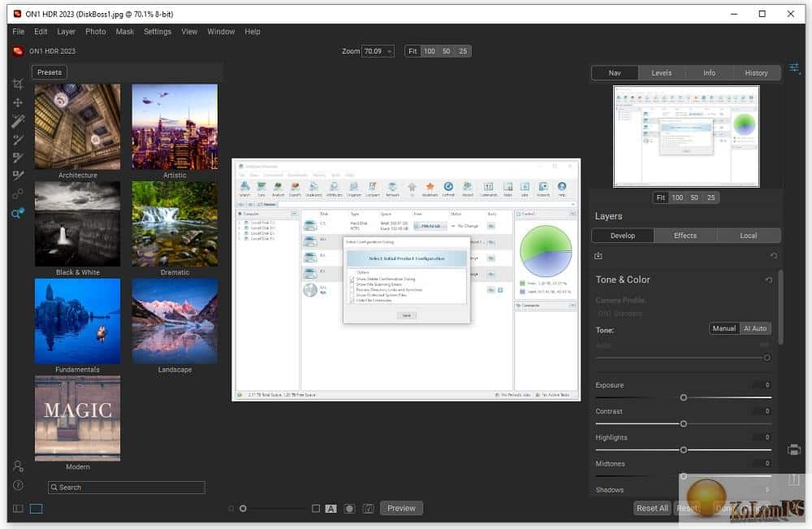Open the File menu

pyautogui.click(x=19, y=32)
